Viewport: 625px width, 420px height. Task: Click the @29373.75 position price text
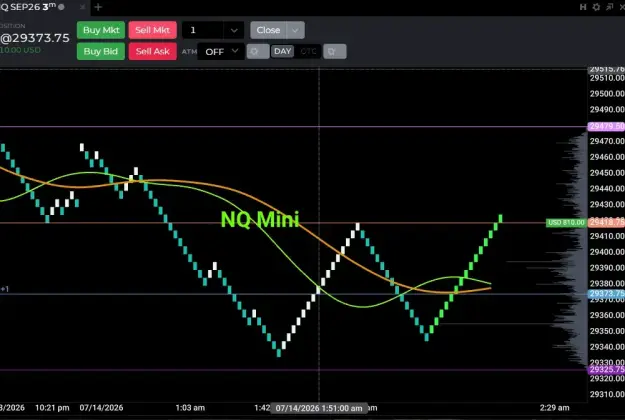click(x=35, y=38)
